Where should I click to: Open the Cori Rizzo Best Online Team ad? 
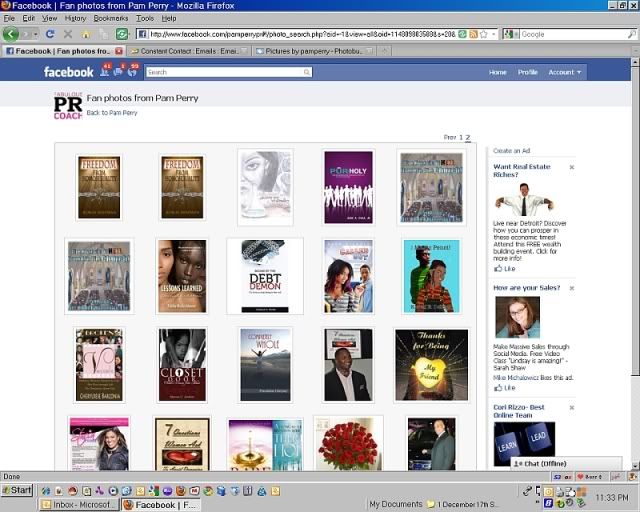coord(519,411)
